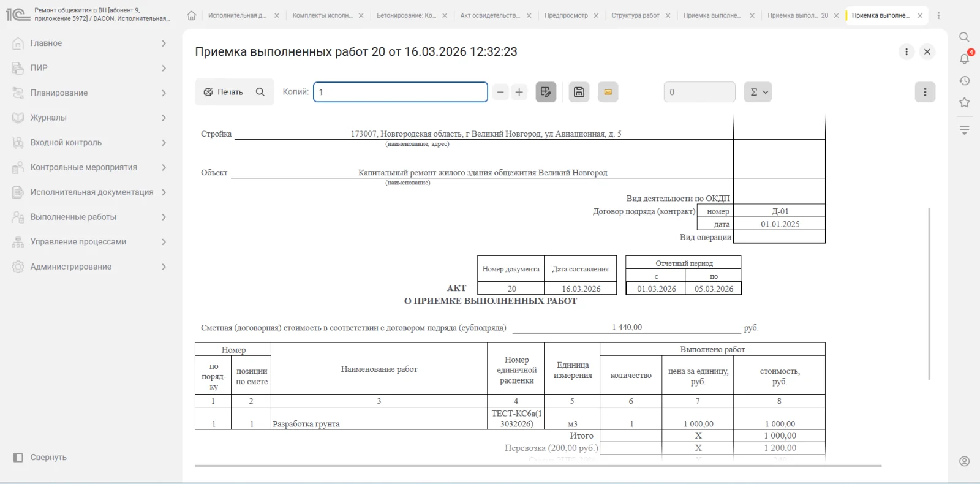
Task: Open the functions list icon in right sidebar
Action: tap(964, 130)
